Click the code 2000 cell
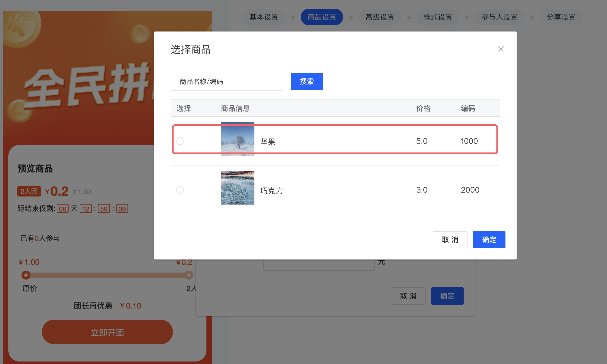607x364 pixels. pyautogui.click(x=470, y=190)
